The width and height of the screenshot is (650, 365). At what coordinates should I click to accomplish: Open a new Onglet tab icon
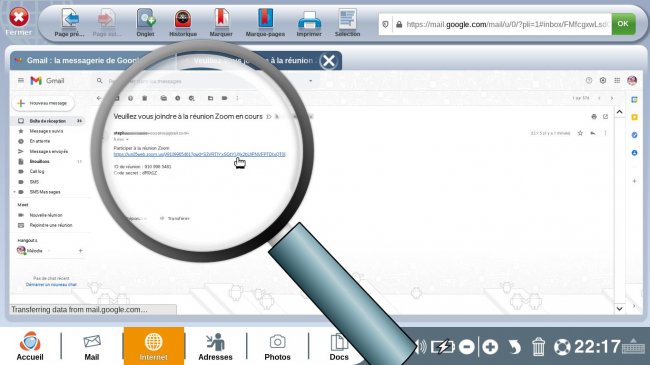[x=146, y=22]
